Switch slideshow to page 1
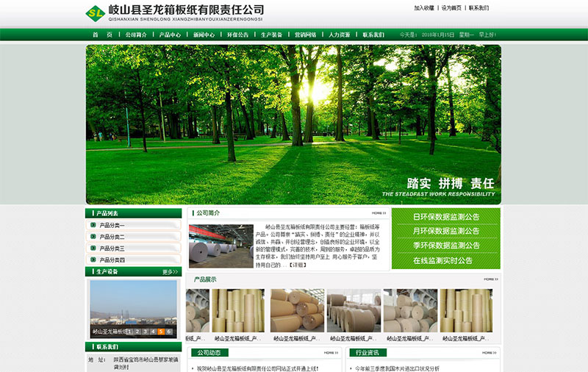This screenshot has height=372, width=588. pyautogui.click(x=129, y=332)
